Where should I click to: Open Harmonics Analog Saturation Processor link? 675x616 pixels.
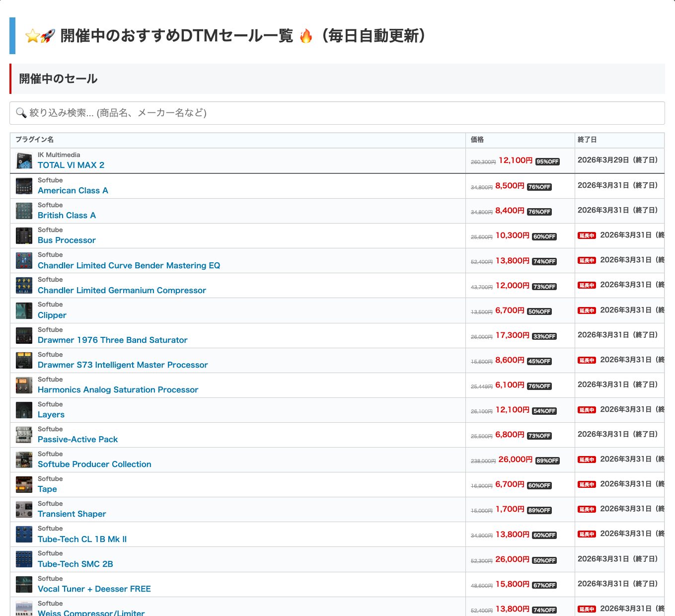point(118,390)
